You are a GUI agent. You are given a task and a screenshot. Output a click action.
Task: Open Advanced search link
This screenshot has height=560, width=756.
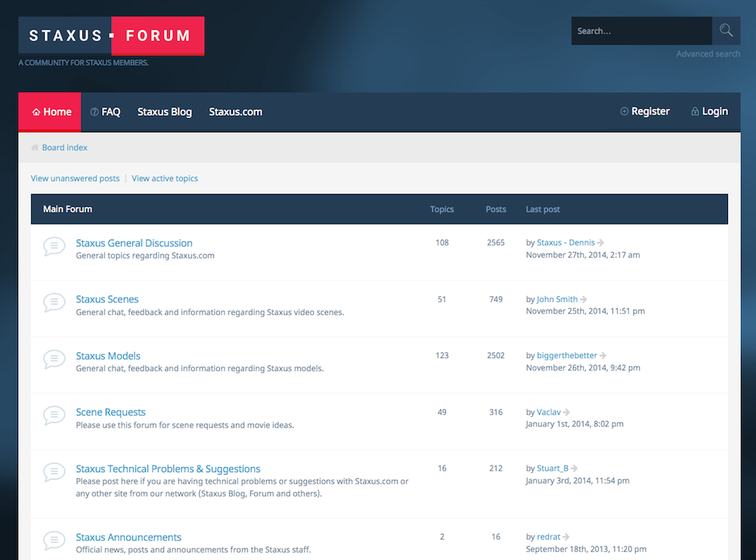pos(708,54)
